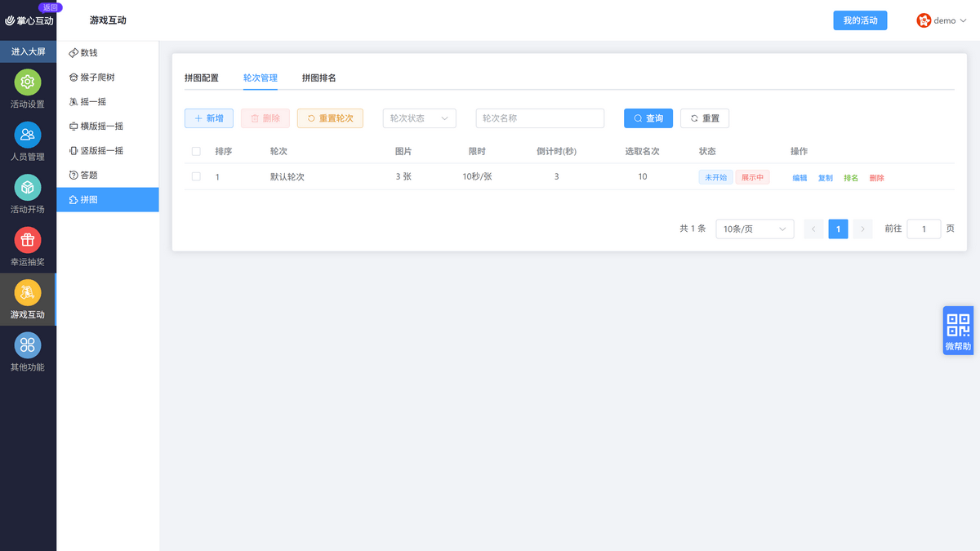980x551 pixels.
Task: Click the 删除 toolbar button
Action: (x=265, y=118)
